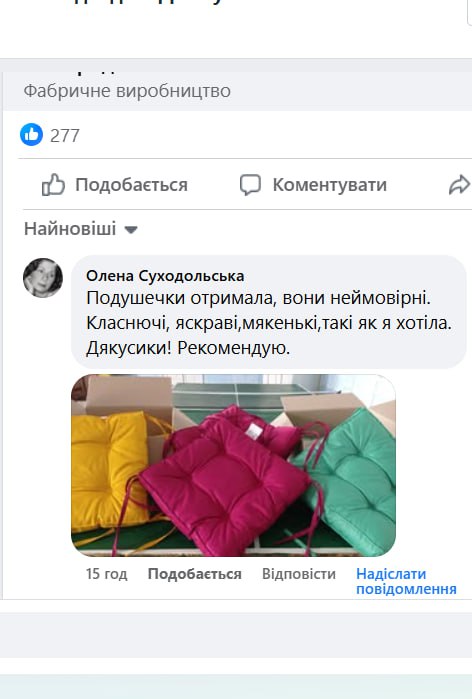Open the 277 reactions count
Viewport: 472px width, 699px height.
[65, 136]
